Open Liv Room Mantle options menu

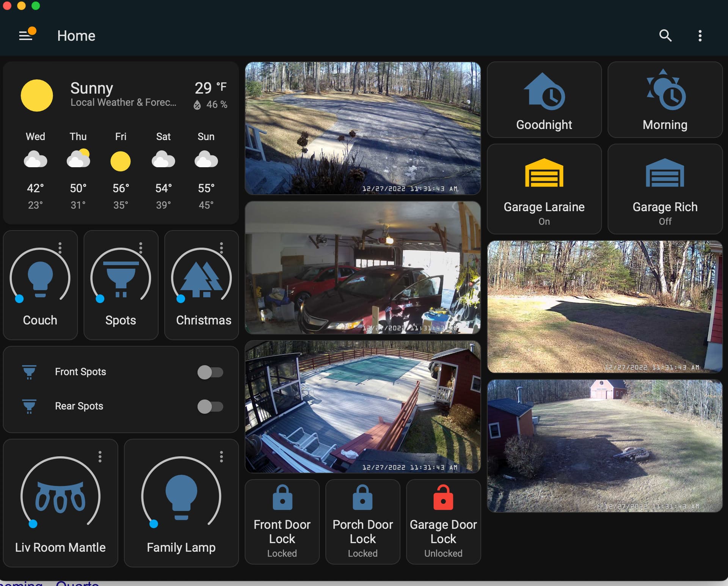100,456
